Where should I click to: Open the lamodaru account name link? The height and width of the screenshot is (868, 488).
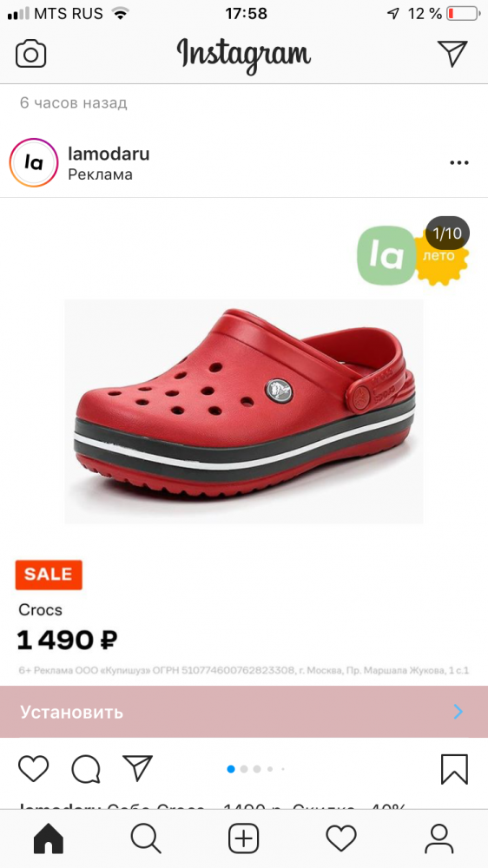pos(109,154)
